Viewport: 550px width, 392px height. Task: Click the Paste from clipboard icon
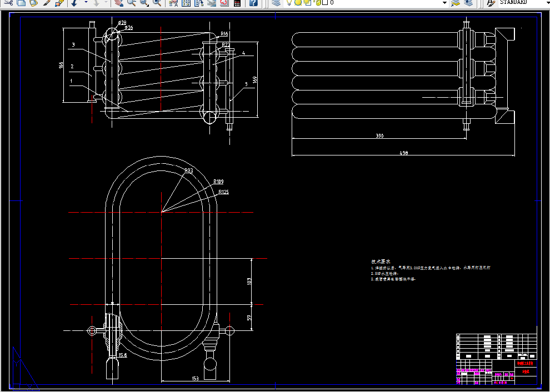click(34, 3)
